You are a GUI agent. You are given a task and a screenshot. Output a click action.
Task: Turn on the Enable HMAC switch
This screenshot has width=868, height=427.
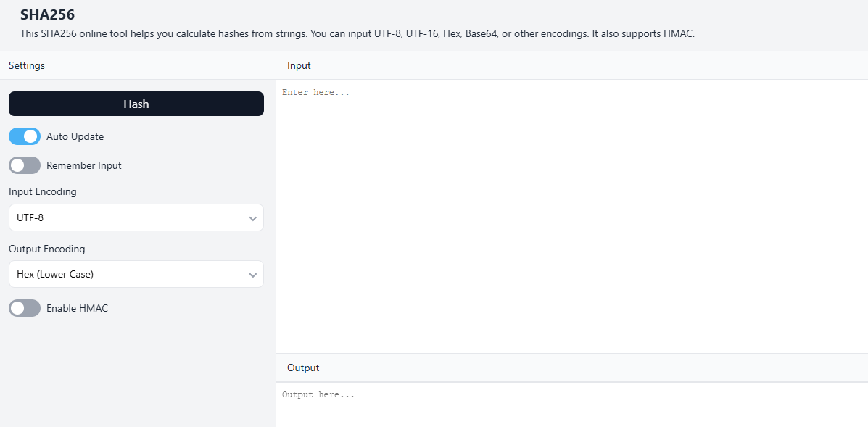click(25, 308)
